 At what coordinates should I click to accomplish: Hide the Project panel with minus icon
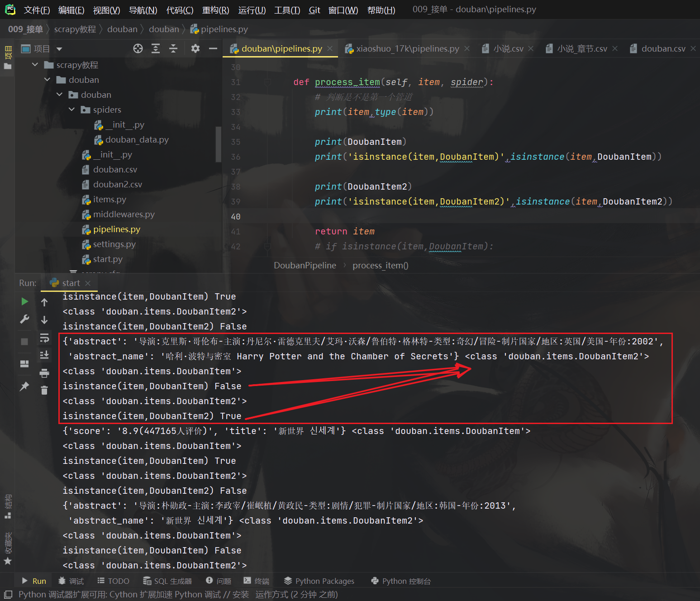coord(213,48)
